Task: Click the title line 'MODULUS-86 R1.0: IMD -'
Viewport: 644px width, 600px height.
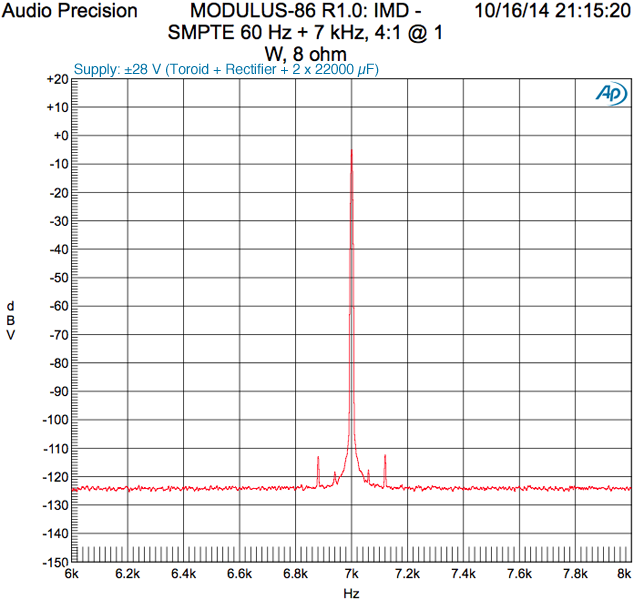Action: (306, 10)
